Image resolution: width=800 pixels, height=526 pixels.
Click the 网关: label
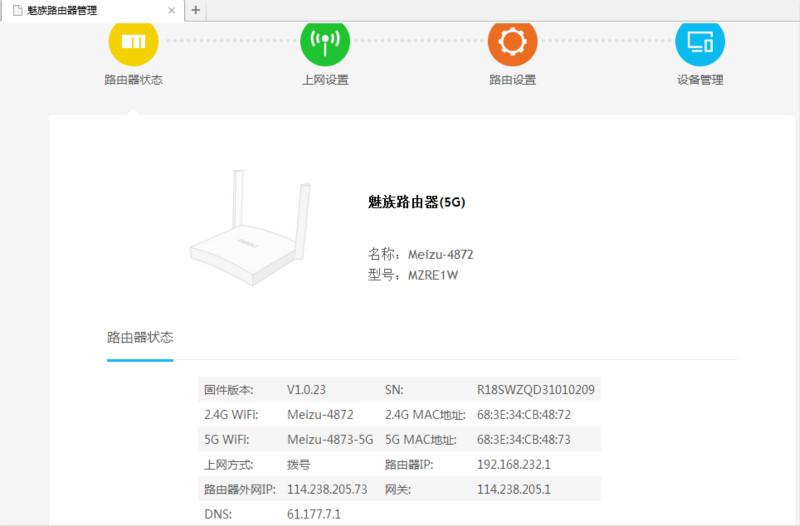pos(397,489)
